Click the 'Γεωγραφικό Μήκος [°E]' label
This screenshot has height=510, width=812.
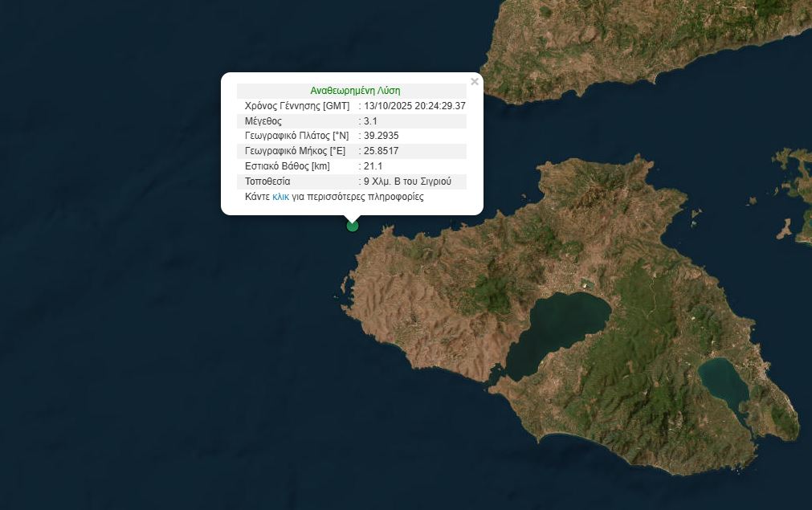[x=295, y=151]
